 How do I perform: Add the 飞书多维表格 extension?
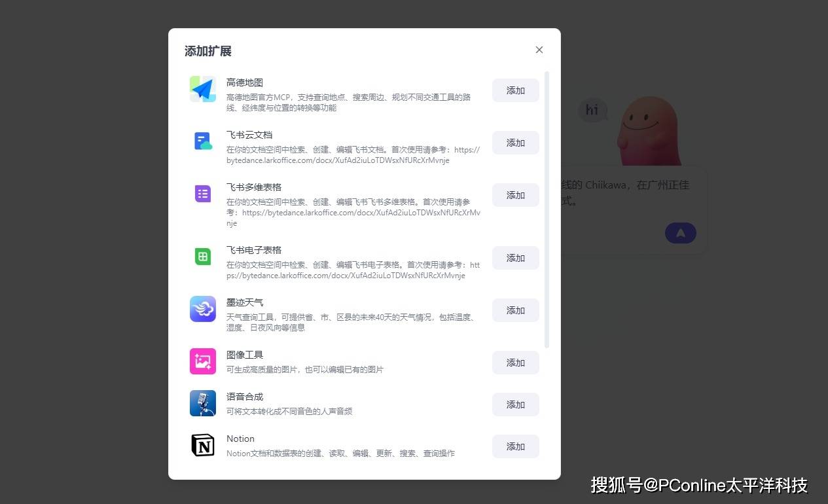point(516,195)
